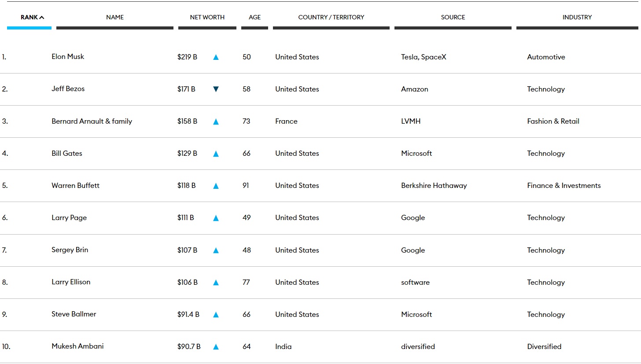Select the Larry Ellison row name
The height and width of the screenshot is (364, 641).
[x=71, y=282]
